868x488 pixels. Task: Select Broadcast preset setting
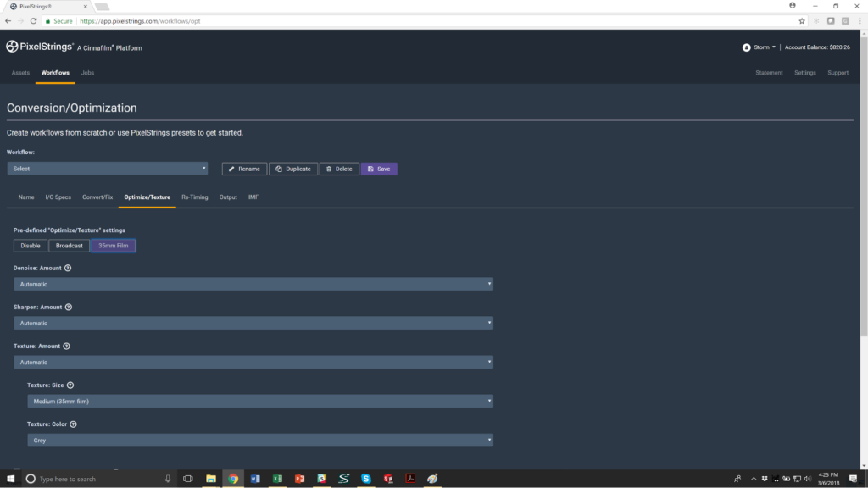tap(70, 246)
